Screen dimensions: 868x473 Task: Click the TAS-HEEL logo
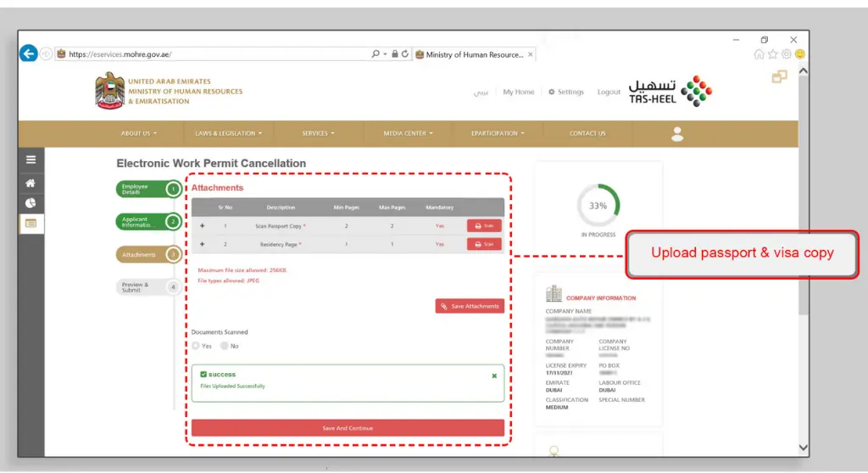pyautogui.click(x=670, y=91)
